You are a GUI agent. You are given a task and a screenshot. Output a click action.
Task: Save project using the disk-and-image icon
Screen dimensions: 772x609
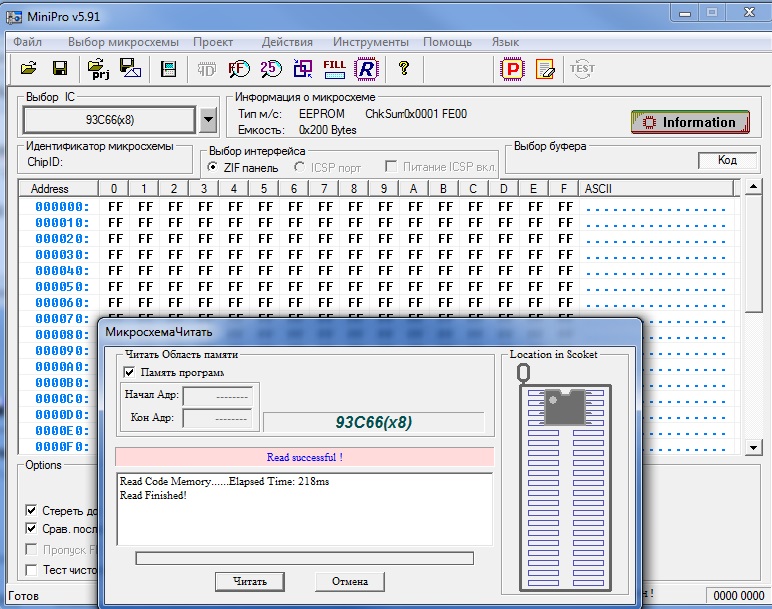pyautogui.click(x=130, y=68)
